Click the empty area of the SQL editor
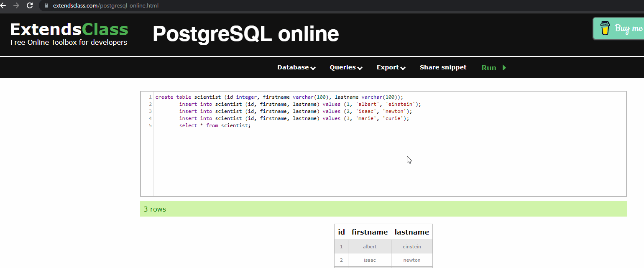This screenshot has height=268, width=644. coord(389,163)
